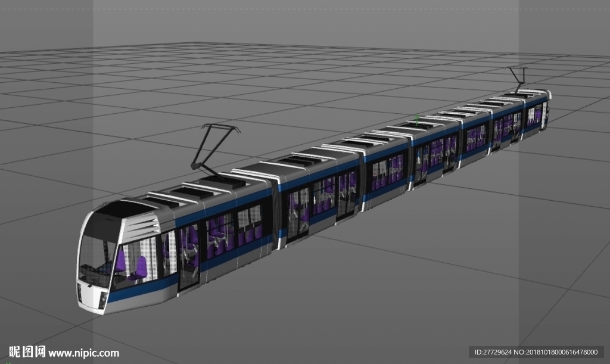Image resolution: width=610 pixels, height=364 pixels.
Task: Select the right headlight on the tram nose
Action: tap(103, 300)
